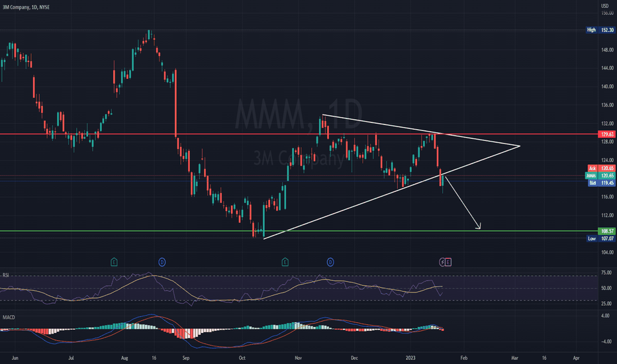Click the Jun label on time axis

pyautogui.click(x=15, y=358)
